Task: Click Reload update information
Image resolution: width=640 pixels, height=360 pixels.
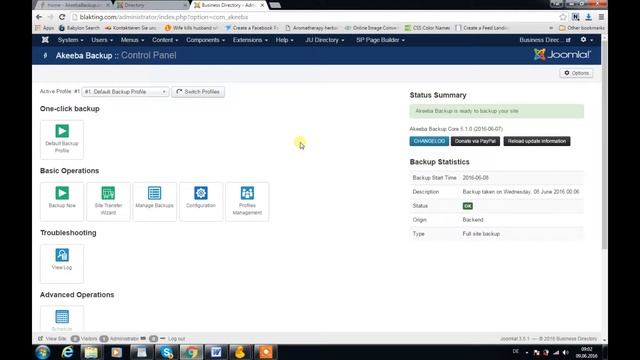Action: (x=537, y=141)
